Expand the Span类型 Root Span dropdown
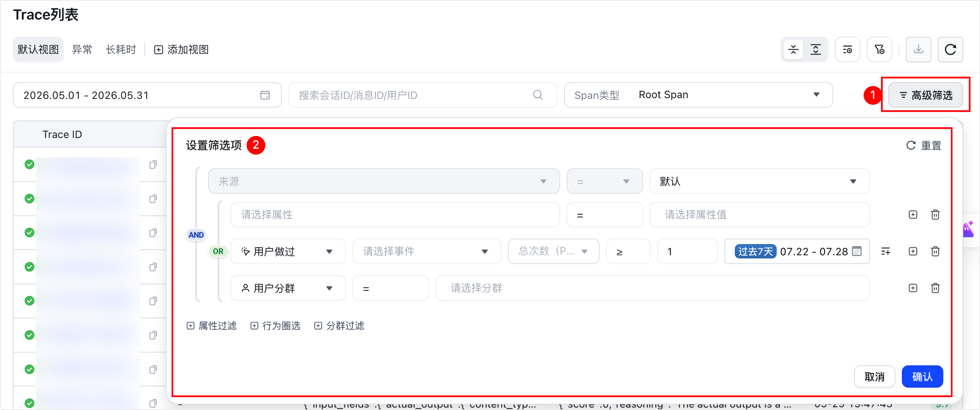Image resolution: width=980 pixels, height=410 pixels. pyautogui.click(x=698, y=95)
